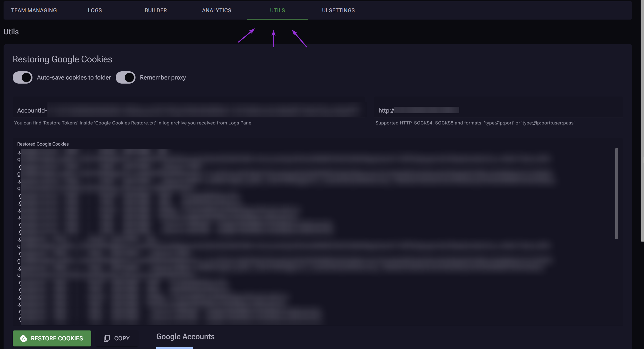
Task: Click the page's vertical scrollbar
Action: click(x=642, y=121)
